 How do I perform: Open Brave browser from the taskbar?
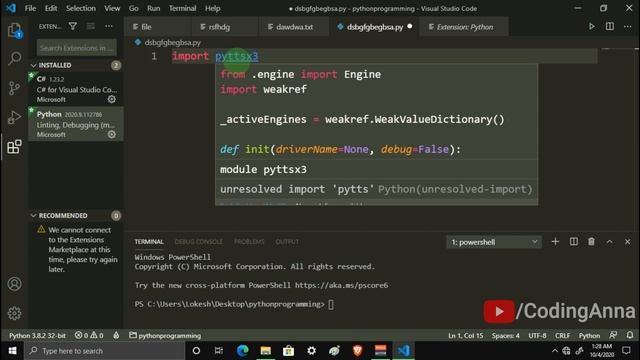click(358, 351)
